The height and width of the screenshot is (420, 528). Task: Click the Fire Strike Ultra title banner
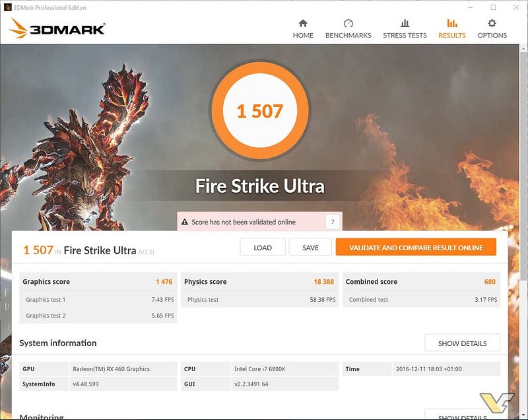coord(259,186)
